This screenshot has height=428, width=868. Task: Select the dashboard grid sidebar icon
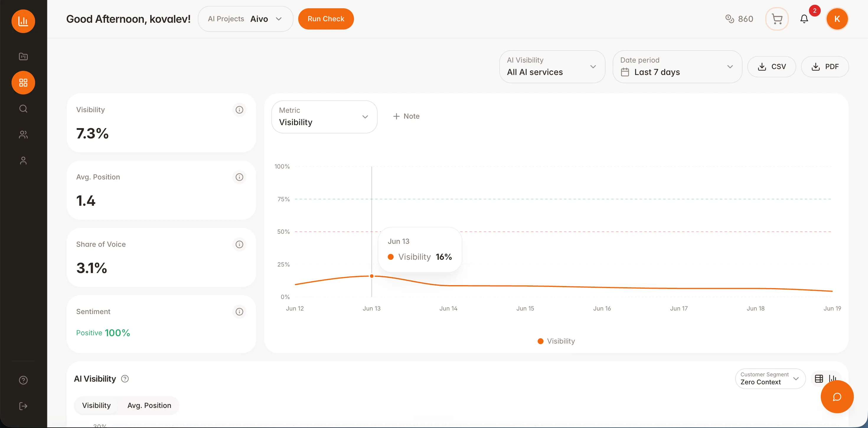pos(23,83)
